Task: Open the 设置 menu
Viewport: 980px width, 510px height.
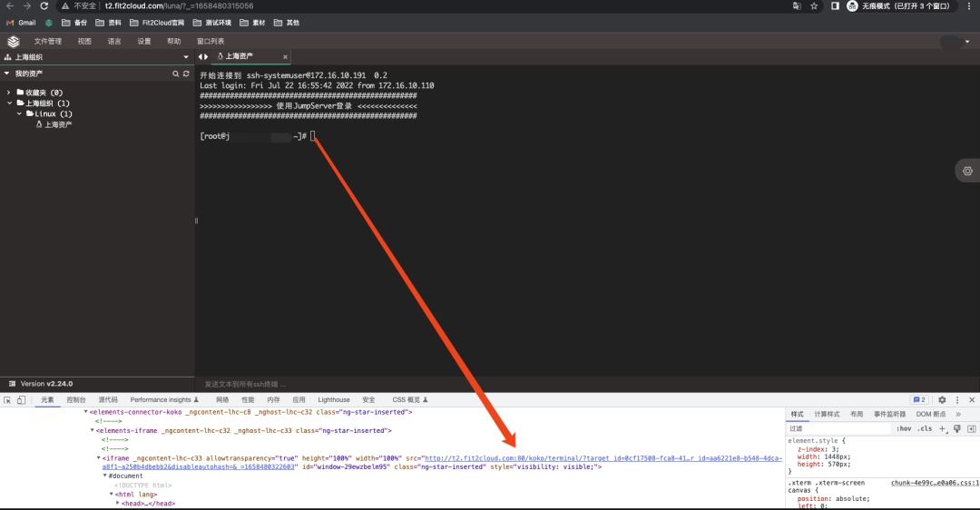Action: [x=144, y=41]
